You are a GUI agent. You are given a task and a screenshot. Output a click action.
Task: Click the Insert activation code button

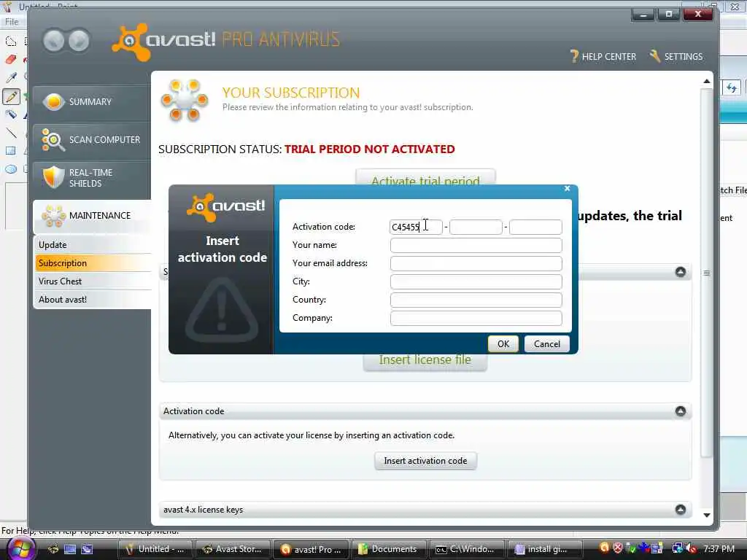click(425, 461)
